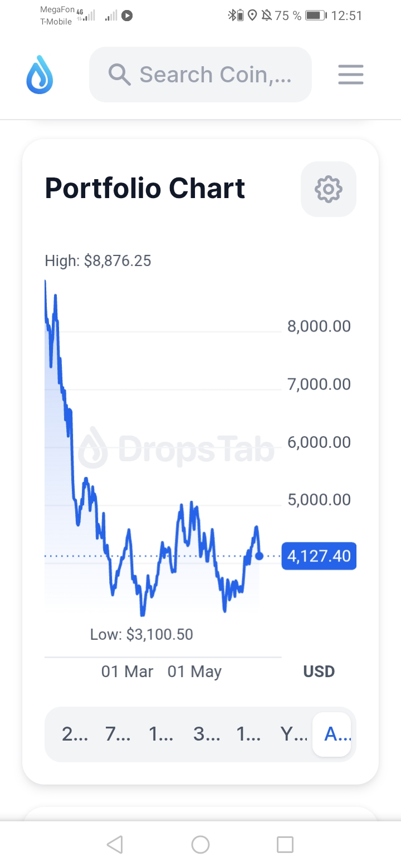The image size is (401, 868).
Task: Tap the blue endpoint dot on chart line
Action: click(259, 556)
